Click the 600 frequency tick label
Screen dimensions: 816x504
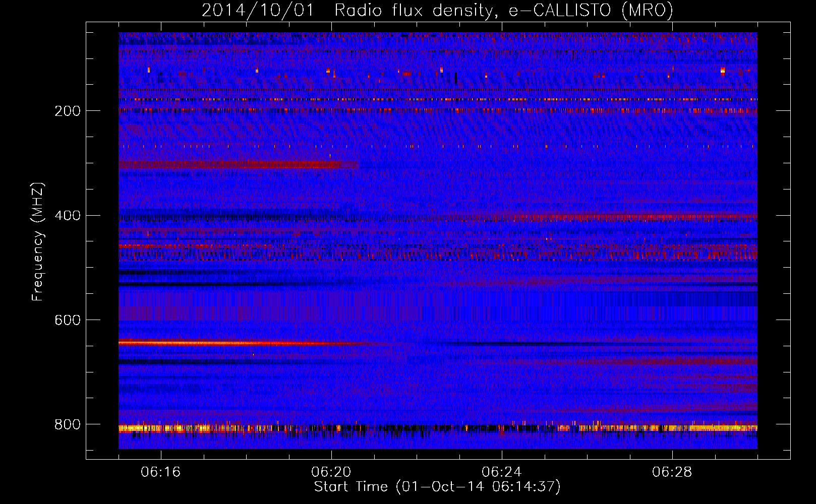(68, 321)
